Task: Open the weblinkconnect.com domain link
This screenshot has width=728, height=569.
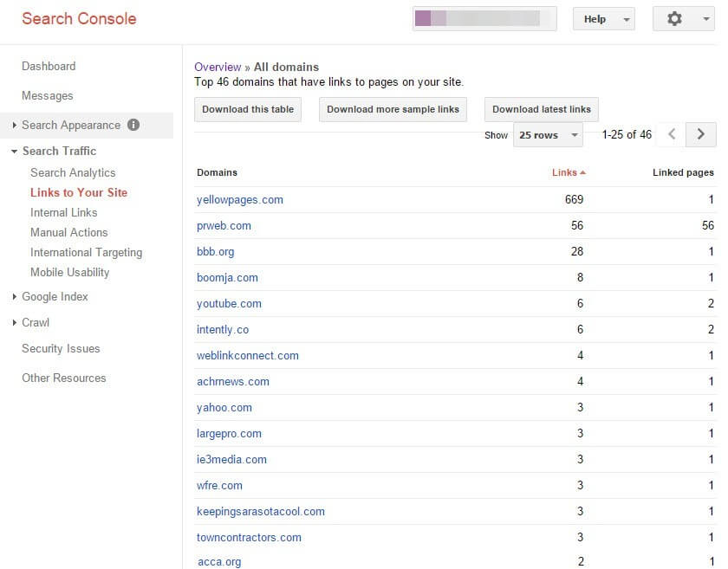Action: (x=248, y=355)
